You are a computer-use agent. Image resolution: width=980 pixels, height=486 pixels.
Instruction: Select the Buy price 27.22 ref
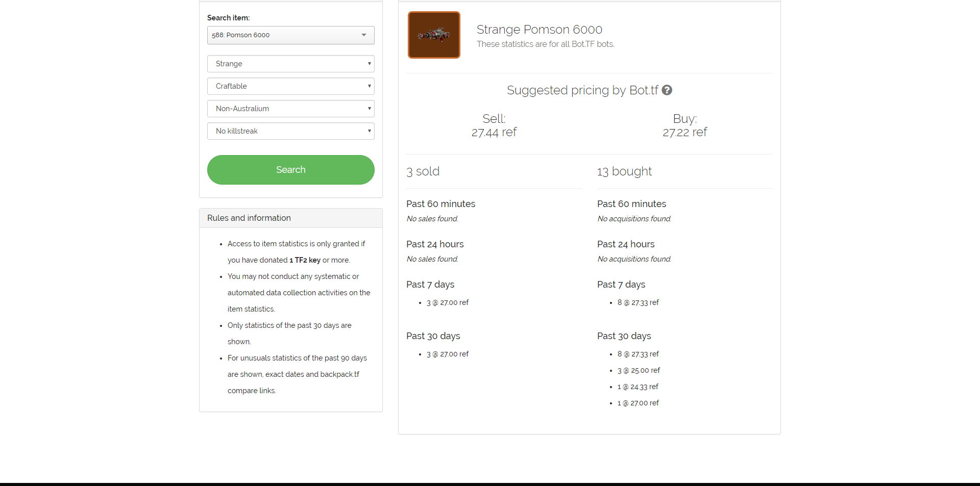coord(685,132)
